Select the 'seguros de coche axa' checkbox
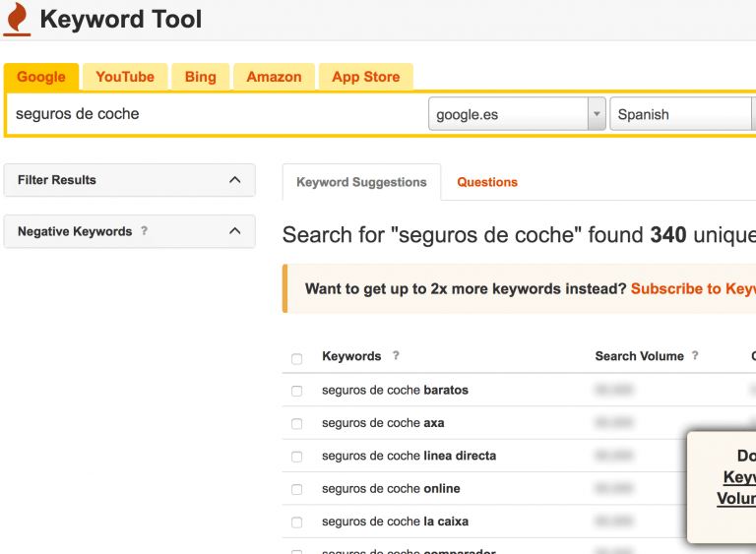Viewport: 756px width, 554px height. point(297,424)
